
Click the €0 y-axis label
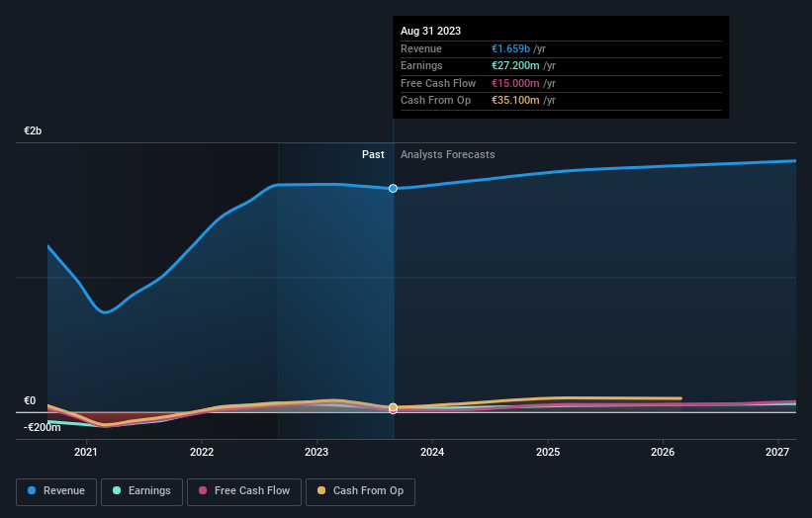click(30, 400)
